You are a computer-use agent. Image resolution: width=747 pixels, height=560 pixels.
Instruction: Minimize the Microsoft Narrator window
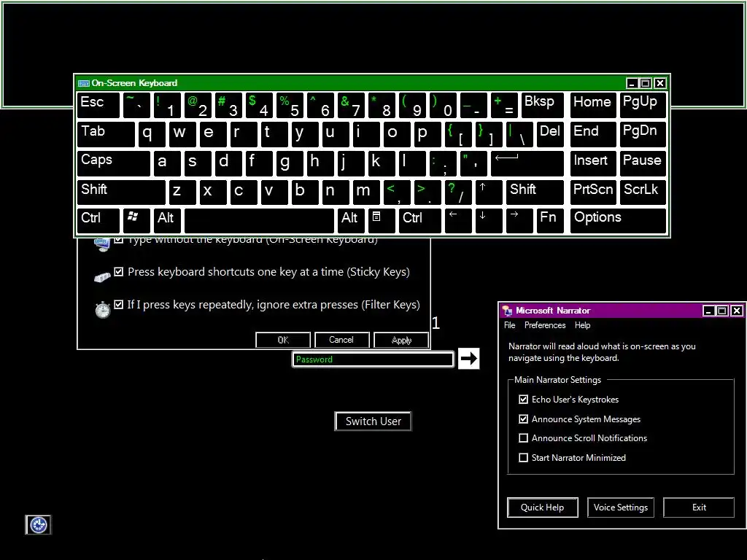708,311
